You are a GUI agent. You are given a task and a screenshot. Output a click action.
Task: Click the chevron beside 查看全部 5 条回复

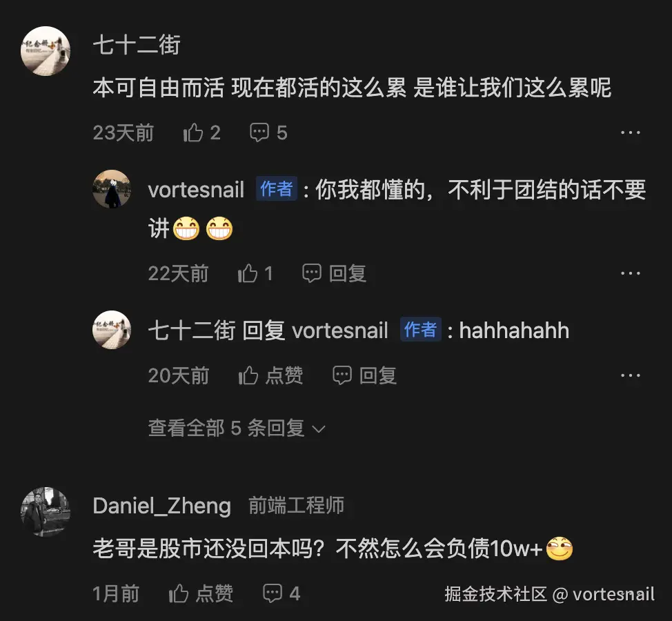coord(319,429)
